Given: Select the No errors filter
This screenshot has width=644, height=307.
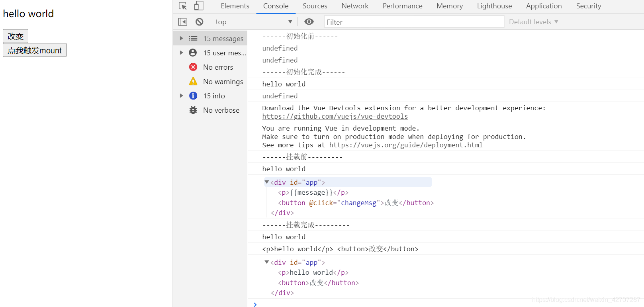Looking at the screenshot, I should pyautogui.click(x=210, y=67).
